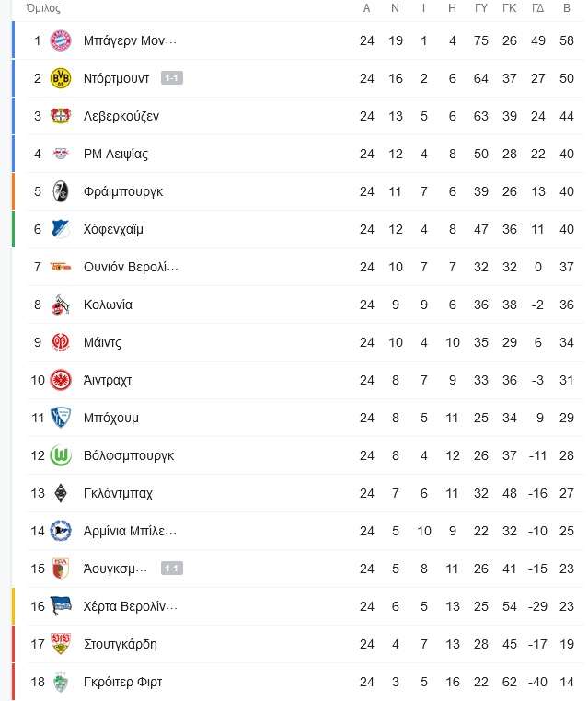The height and width of the screenshot is (701, 588).
Task: Click the Bayern Munich club crest
Action: [61, 40]
